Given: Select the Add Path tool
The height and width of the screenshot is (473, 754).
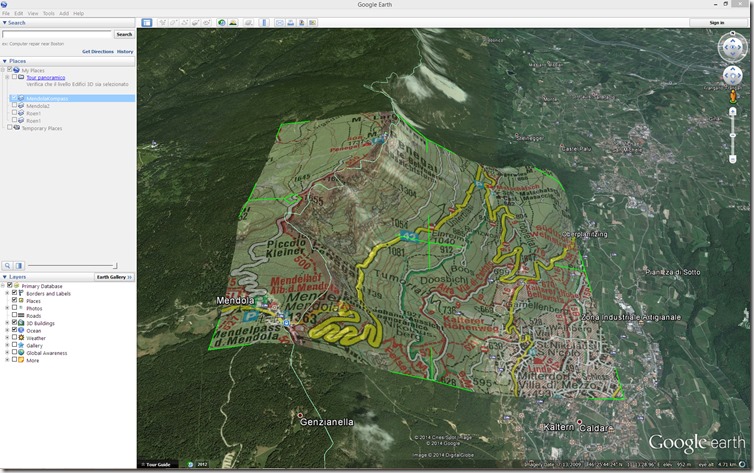Looking at the screenshot, I should [x=185, y=23].
